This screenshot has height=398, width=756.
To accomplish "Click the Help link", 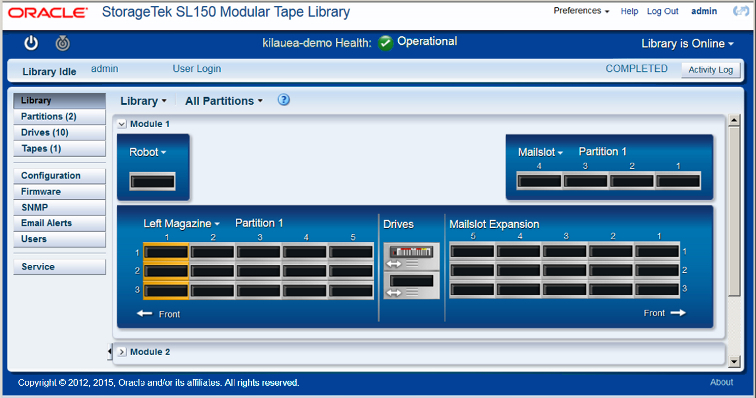I will pos(629,11).
